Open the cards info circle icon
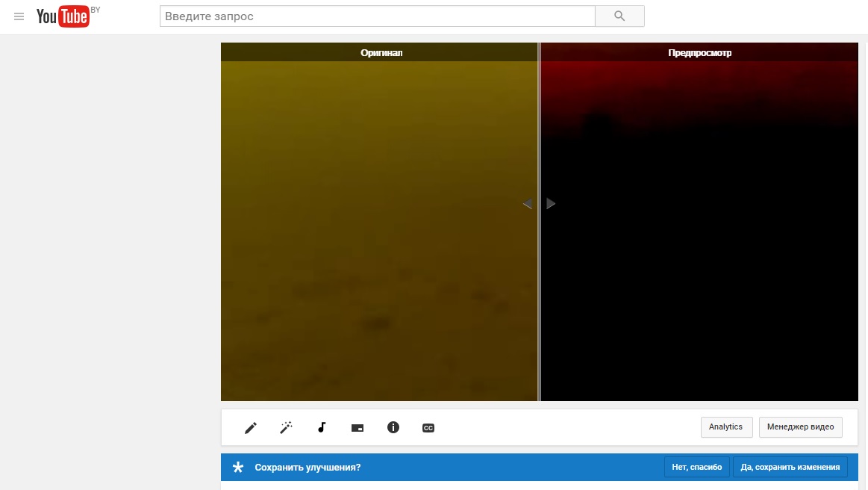The image size is (868, 490). coord(393,428)
